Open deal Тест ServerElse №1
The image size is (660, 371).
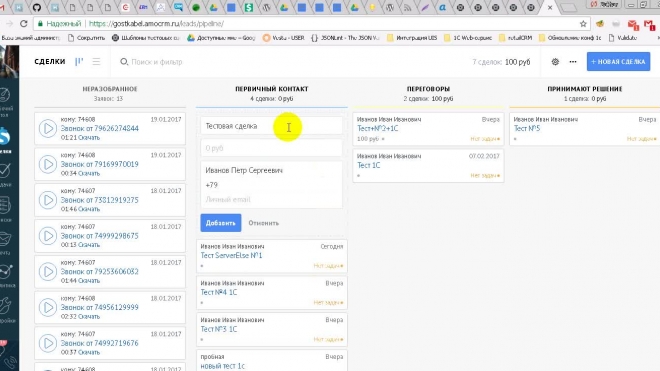point(231,256)
